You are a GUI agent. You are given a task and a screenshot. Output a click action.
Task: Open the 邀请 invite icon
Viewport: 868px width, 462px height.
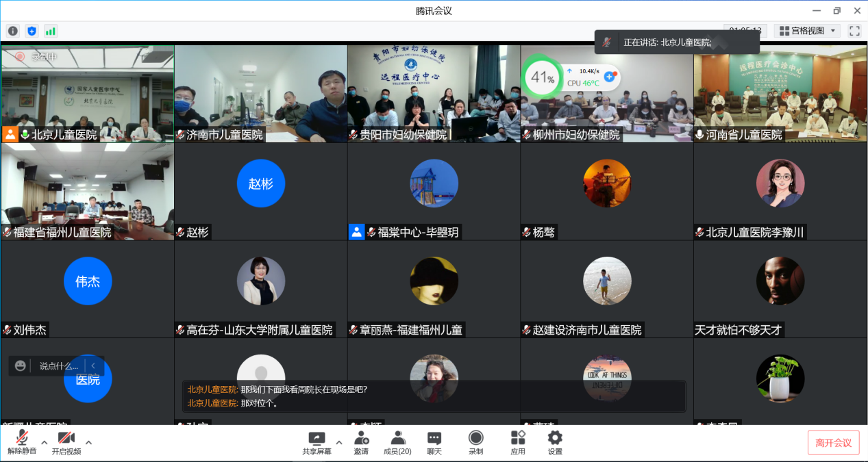361,442
